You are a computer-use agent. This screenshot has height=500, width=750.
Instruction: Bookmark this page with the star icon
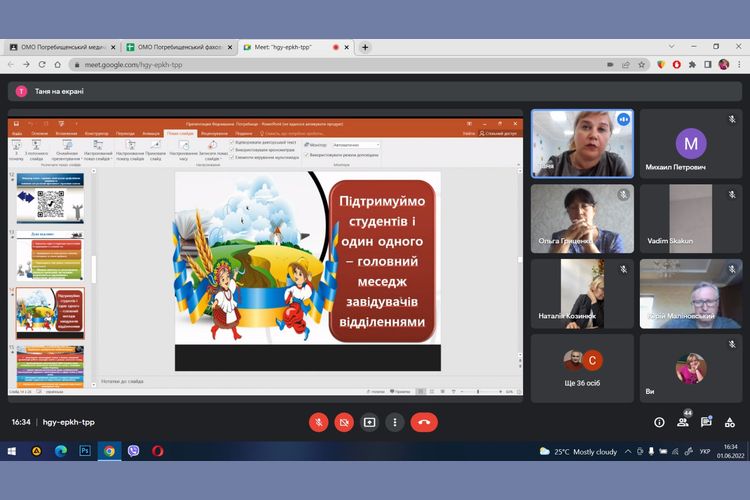(641, 65)
